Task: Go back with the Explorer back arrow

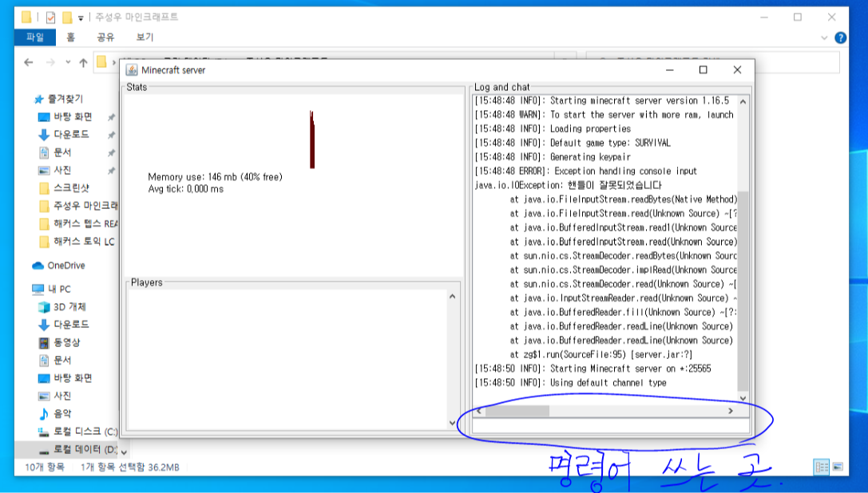Action: point(29,62)
